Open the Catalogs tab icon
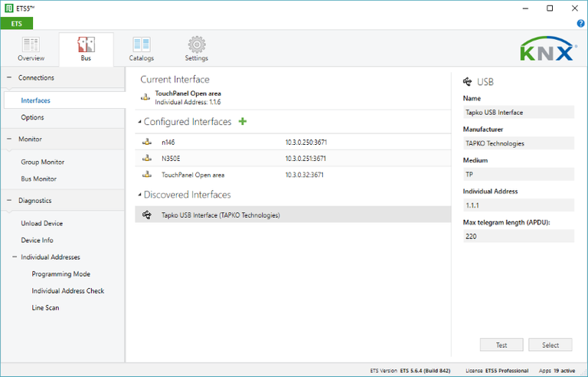The image size is (588, 377). coord(142,44)
